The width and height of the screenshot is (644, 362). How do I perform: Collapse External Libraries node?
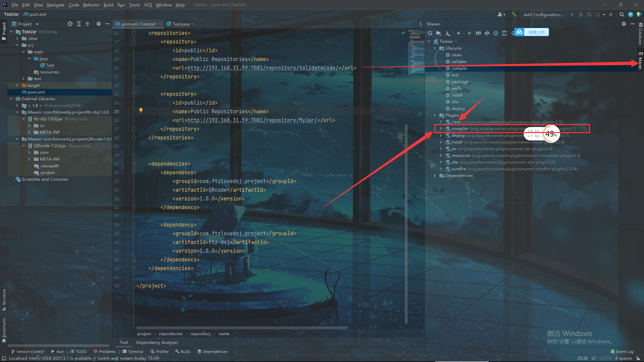pyautogui.click(x=11, y=99)
